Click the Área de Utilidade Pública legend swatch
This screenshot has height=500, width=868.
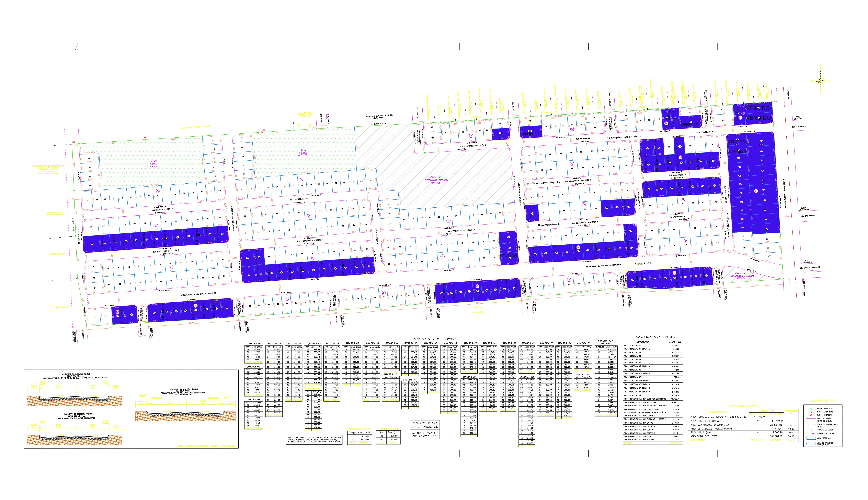click(x=811, y=444)
